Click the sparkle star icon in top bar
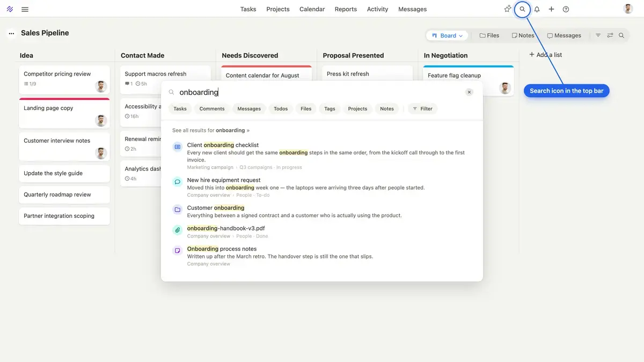Screen dimensions: 644x362 tap(508, 9)
